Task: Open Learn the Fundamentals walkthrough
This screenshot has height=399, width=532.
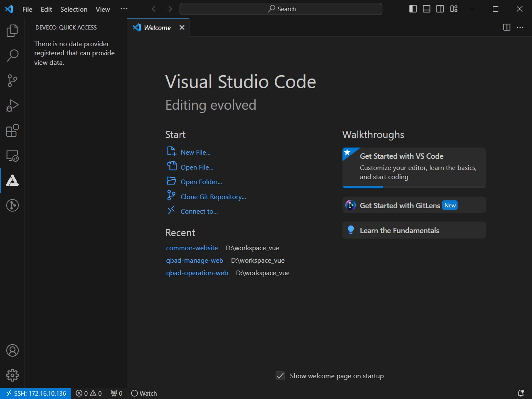Action: click(x=414, y=230)
